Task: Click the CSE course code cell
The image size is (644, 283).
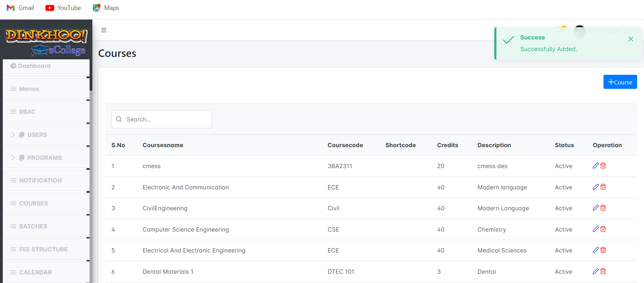Action: (x=333, y=229)
